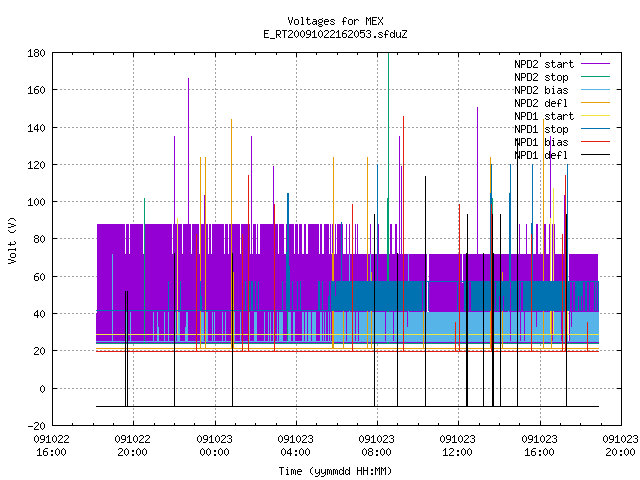Click the 'Volt (V)' y-axis label
The height and width of the screenshot is (480, 640).
click(x=12, y=240)
